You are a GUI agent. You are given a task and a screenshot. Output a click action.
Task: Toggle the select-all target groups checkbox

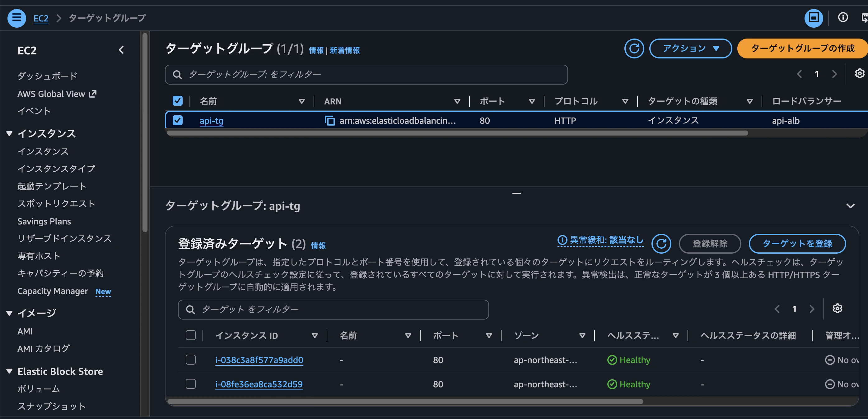pyautogui.click(x=178, y=101)
